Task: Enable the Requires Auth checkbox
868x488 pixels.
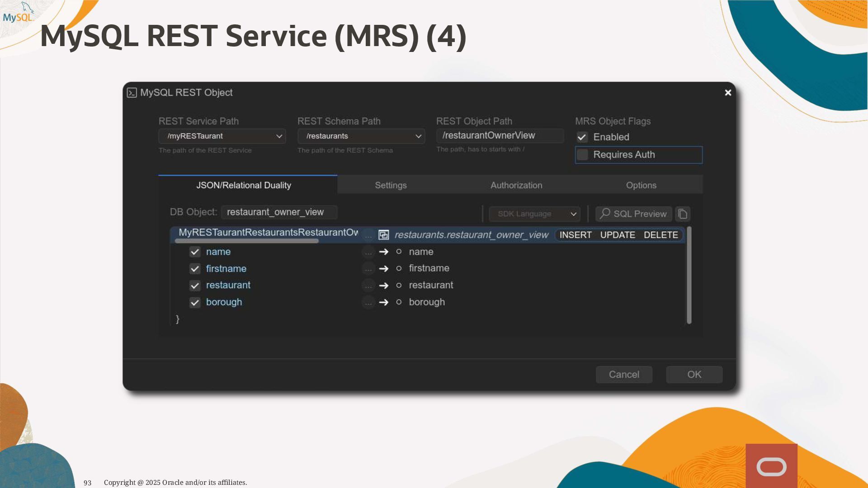Action: coord(583,155)
